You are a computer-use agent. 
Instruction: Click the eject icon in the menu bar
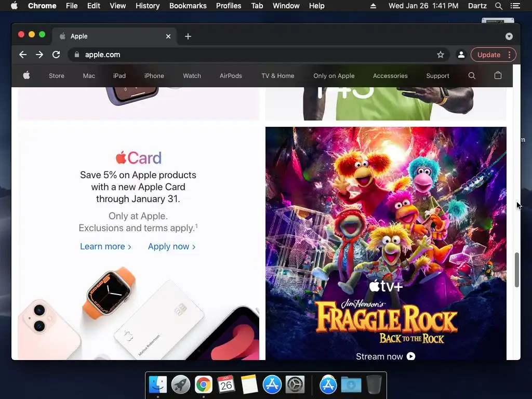click(373, 6)
